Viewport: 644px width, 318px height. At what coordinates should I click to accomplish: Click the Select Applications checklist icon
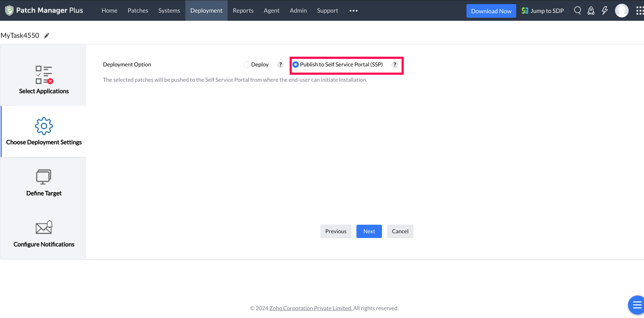pyautogui.click(x=44, y=75)
